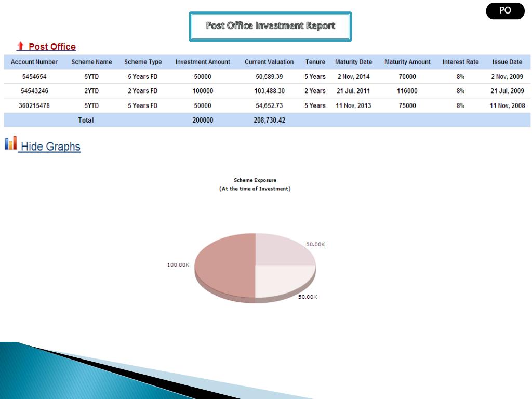Click maturity date 11 Nov, 2013
The image size is (532, 399).
(353, 105)
